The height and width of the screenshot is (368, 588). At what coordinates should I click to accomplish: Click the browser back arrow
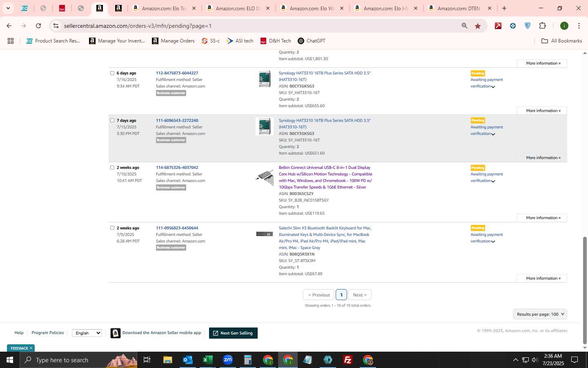point(9,26)
